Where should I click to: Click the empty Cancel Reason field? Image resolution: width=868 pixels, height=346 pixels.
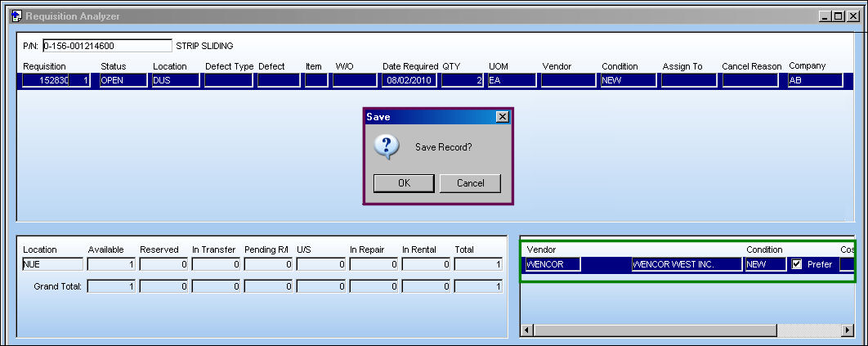pyautogui.click(x=750, y=80)
